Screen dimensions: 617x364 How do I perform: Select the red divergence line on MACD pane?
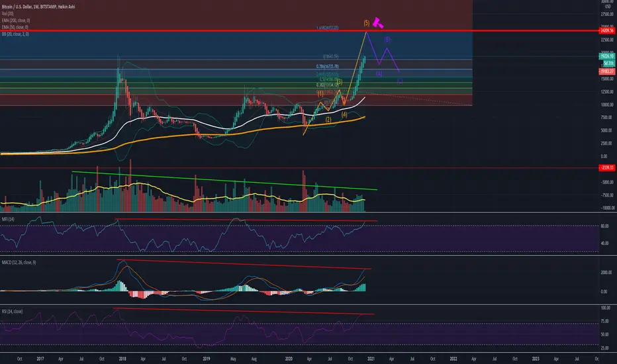pyautogui.click(x=244, y=265)
